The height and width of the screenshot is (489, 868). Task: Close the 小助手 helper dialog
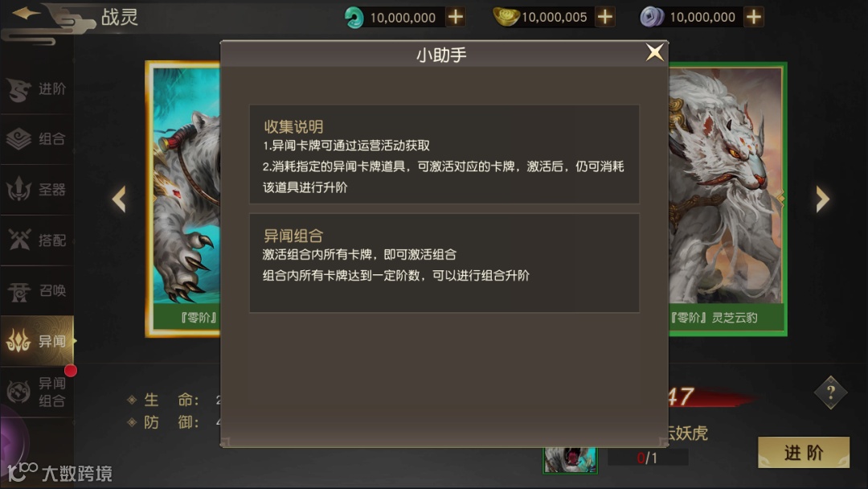tap(655, 52)
